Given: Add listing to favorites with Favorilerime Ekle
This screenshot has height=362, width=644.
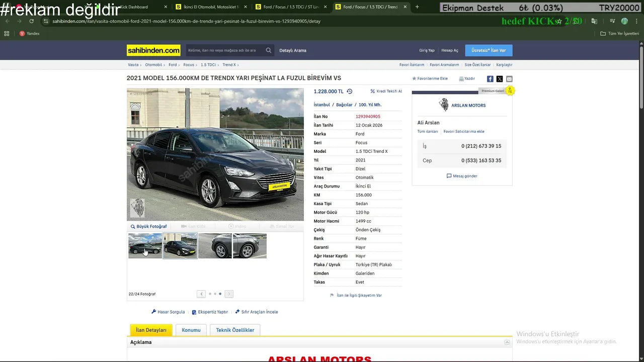Looking at the screenshot, I should pos(430,78).
